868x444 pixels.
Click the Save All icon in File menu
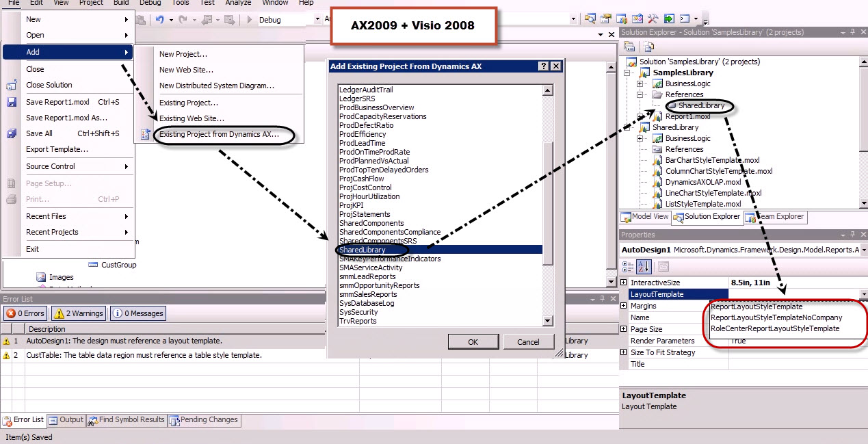tap(12, 133)
